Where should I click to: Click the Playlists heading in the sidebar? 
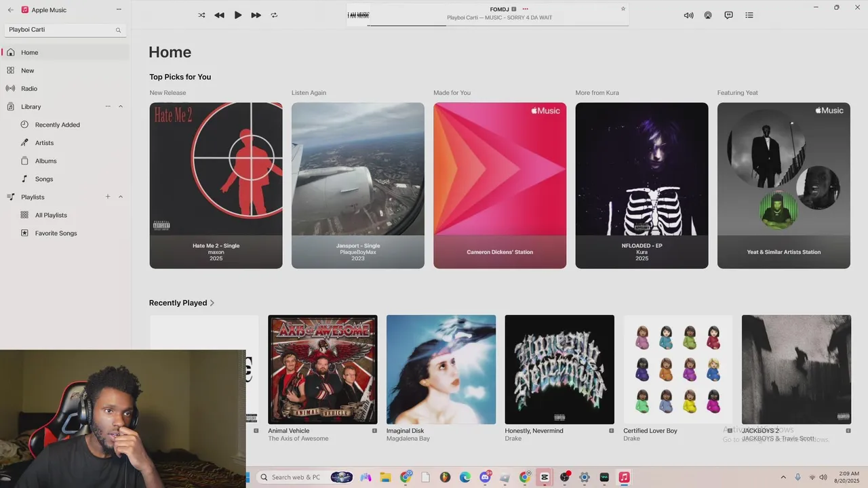point(33,197)
